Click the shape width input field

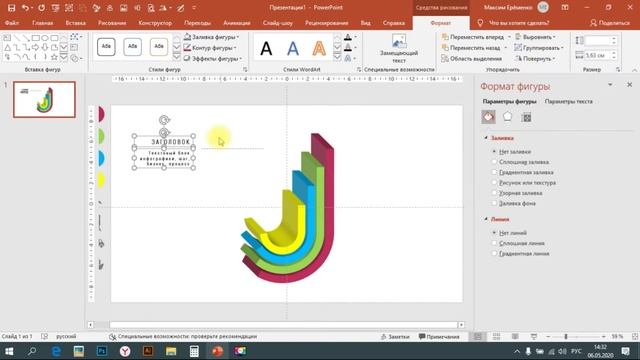[x=598, y=55]
